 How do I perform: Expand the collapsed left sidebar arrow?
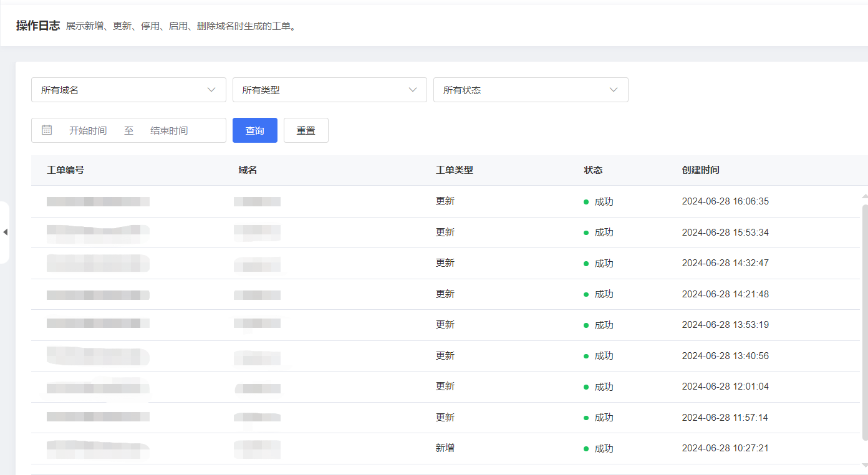[5, 232]
